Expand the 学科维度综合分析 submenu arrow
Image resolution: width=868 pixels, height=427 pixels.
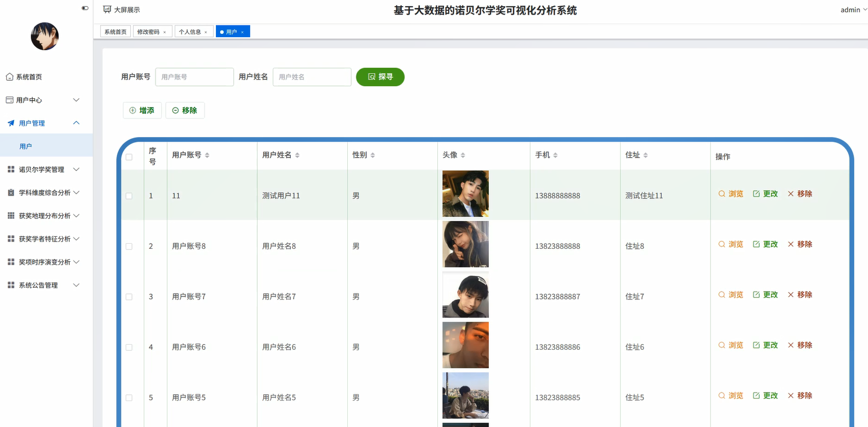click(x=77, y=192)
